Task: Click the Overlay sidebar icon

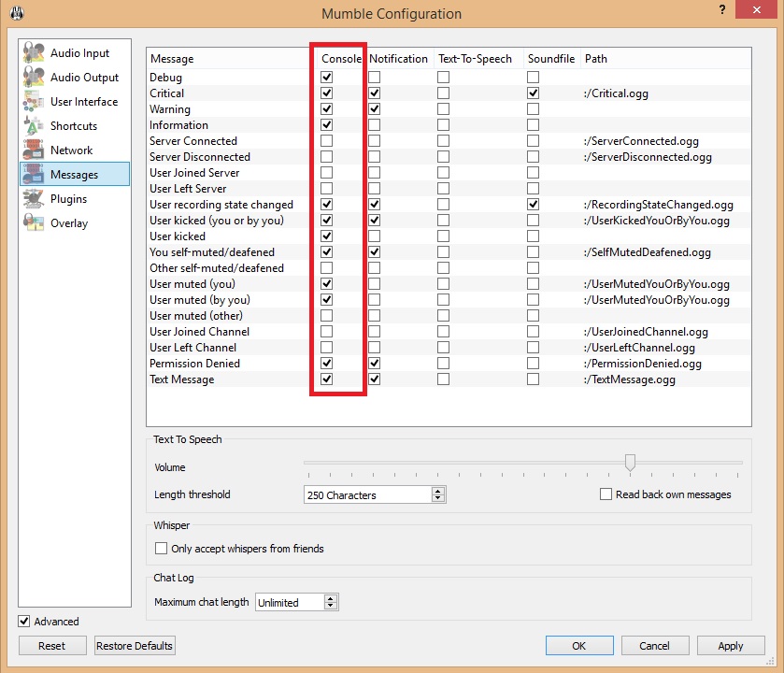Action: [x=34, y=222]
